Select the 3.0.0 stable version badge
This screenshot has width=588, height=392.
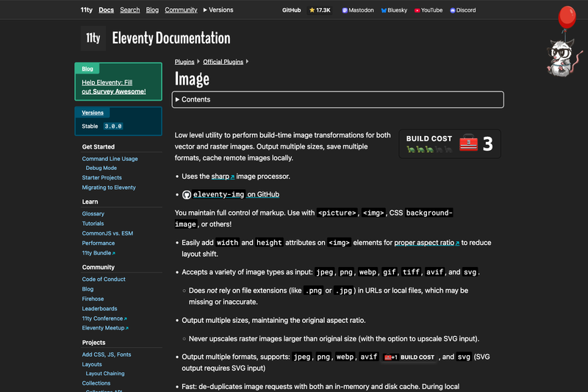(x=113, y=126)
